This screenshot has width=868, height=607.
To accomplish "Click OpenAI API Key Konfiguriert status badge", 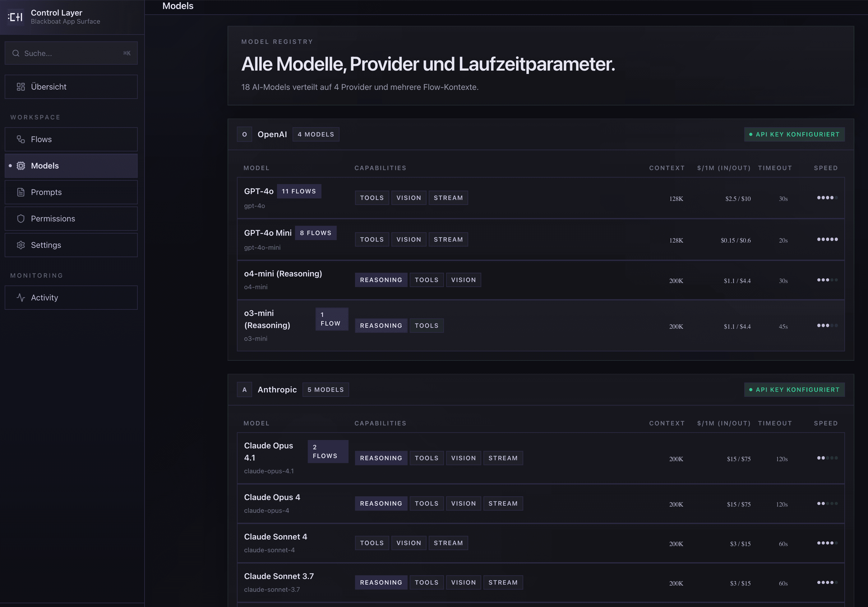I will (x=794, y=134).
